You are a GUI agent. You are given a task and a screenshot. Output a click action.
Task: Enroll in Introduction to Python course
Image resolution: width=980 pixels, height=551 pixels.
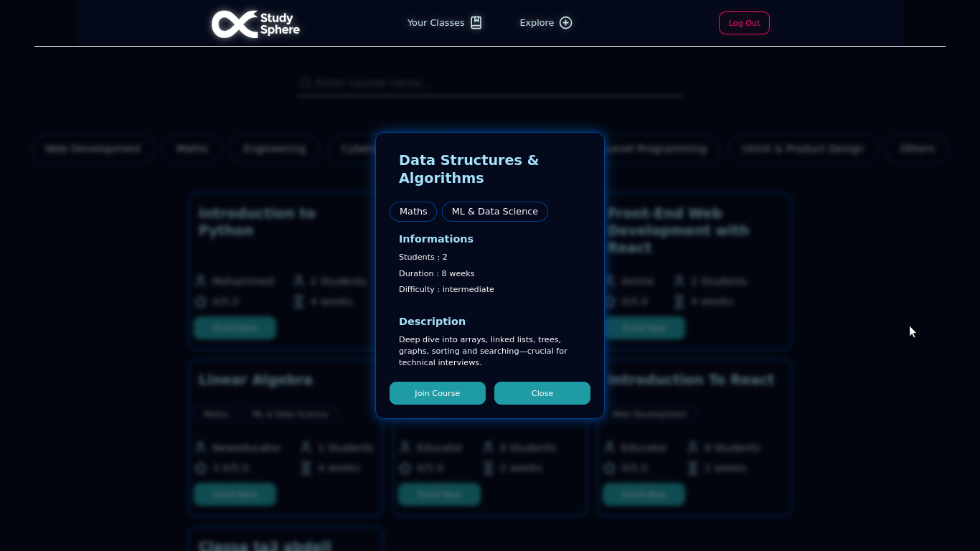[235, 328]
